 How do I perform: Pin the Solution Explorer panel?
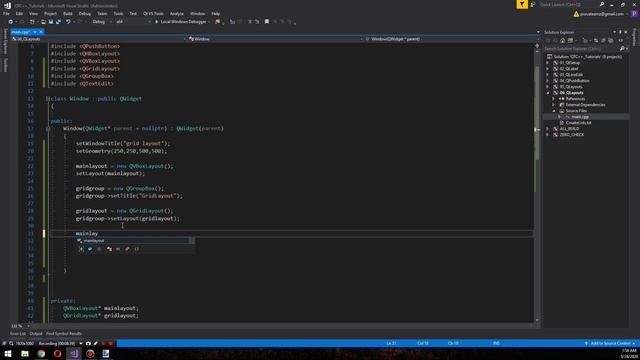620,32
